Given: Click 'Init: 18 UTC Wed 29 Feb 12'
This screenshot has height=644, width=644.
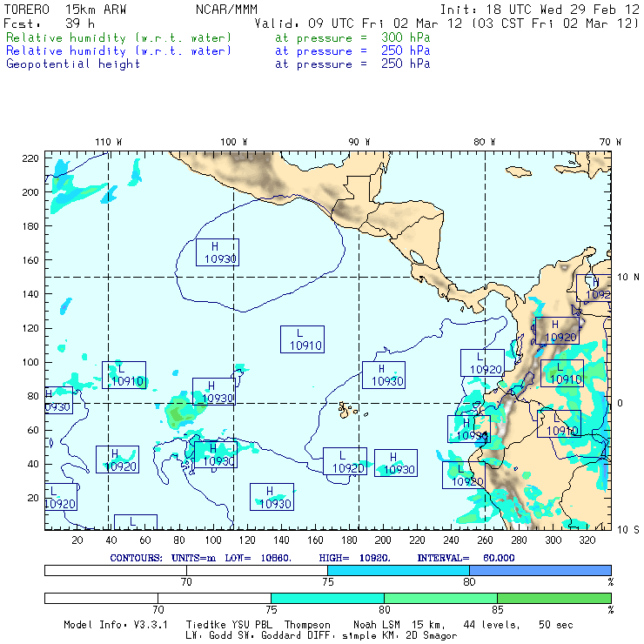Looking at the screenshot, I should 540,10.
